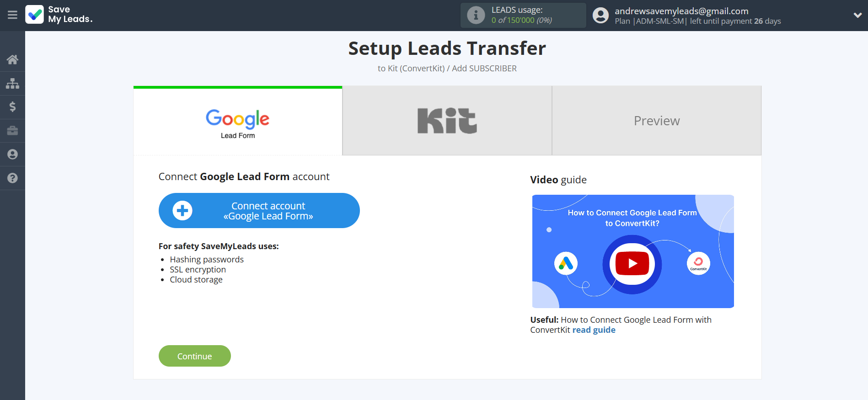The image size is (868, 400).
Task: Click the account avatar icon
Action: click(x=600, y=15)
